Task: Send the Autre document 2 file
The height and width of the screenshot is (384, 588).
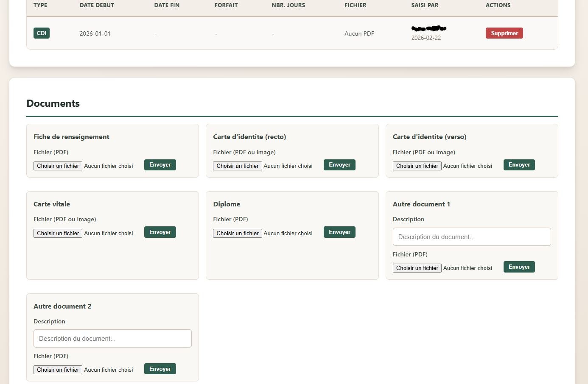Action: (x=160, y=369)
